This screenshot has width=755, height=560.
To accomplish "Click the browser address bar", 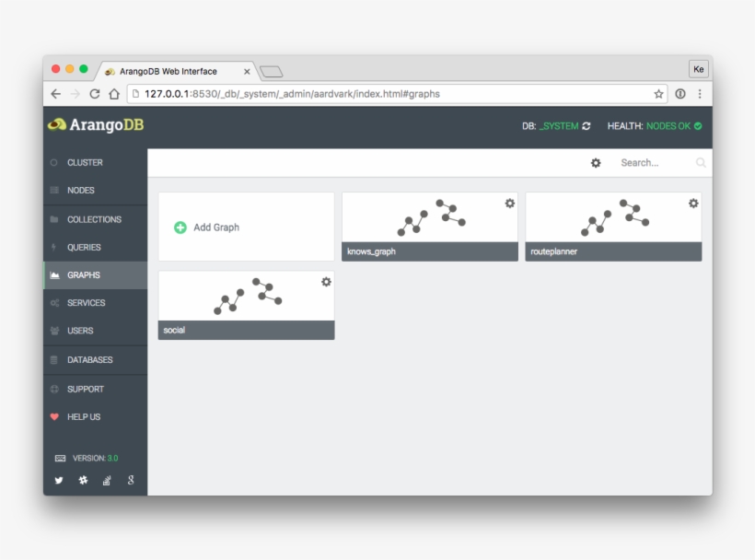I will tap(397, 94).
